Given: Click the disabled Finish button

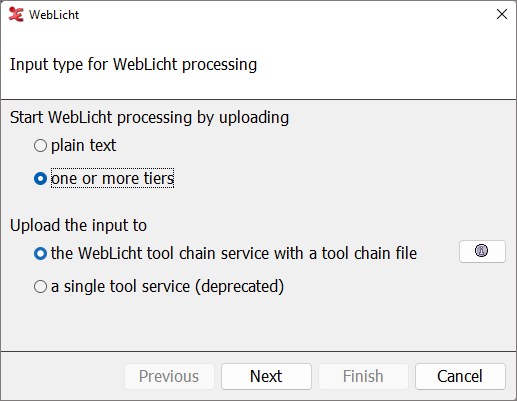Looking at the screenshot, I should tap(363, 376).
